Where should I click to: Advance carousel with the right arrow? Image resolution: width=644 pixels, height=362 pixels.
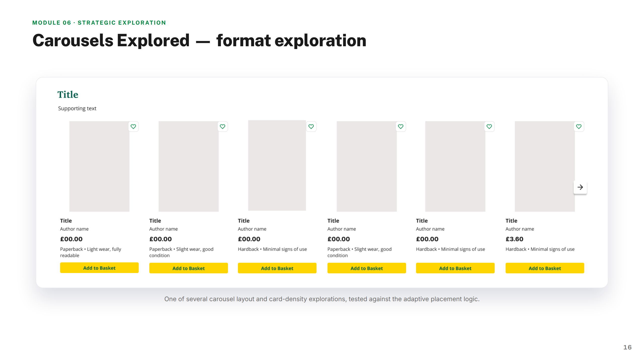pyautogui.click(x=580, y=187)
